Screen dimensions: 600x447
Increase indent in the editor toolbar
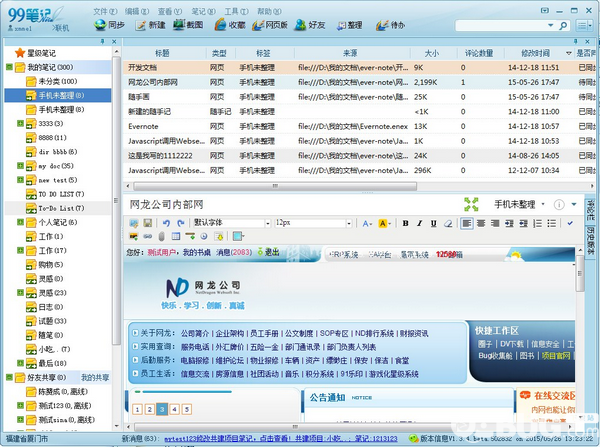[509, 223]
